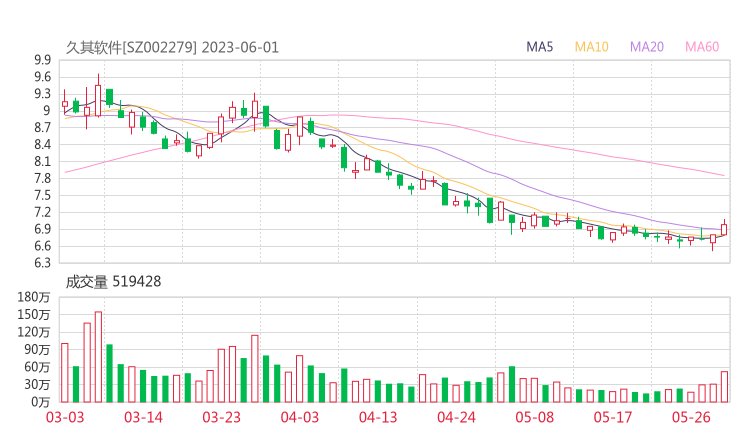Click the 8.1 price axis label
The width and height of the screenshot is (740, 440).
click(42, 161)
